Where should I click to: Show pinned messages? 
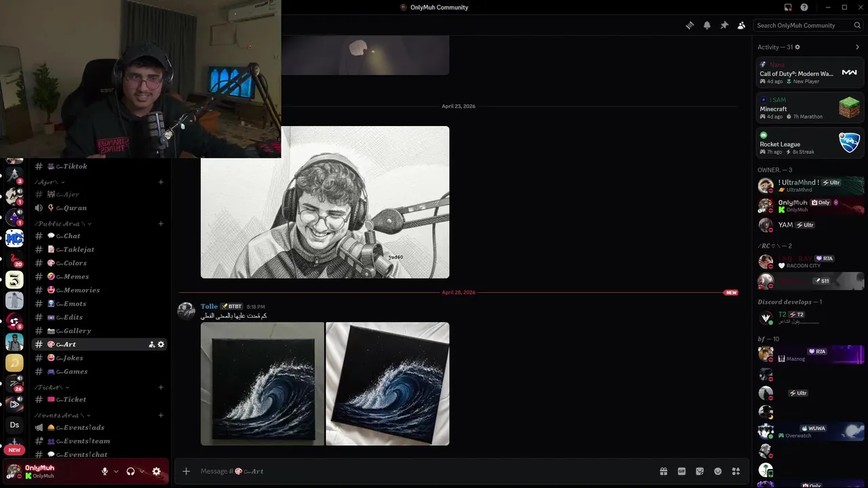(x=724, y=25)
